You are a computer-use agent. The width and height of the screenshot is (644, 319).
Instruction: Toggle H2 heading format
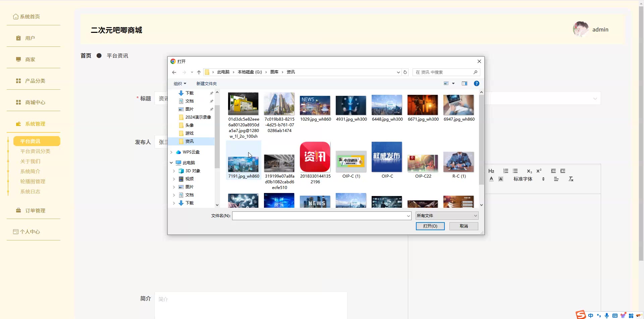(x=491, y=171)
